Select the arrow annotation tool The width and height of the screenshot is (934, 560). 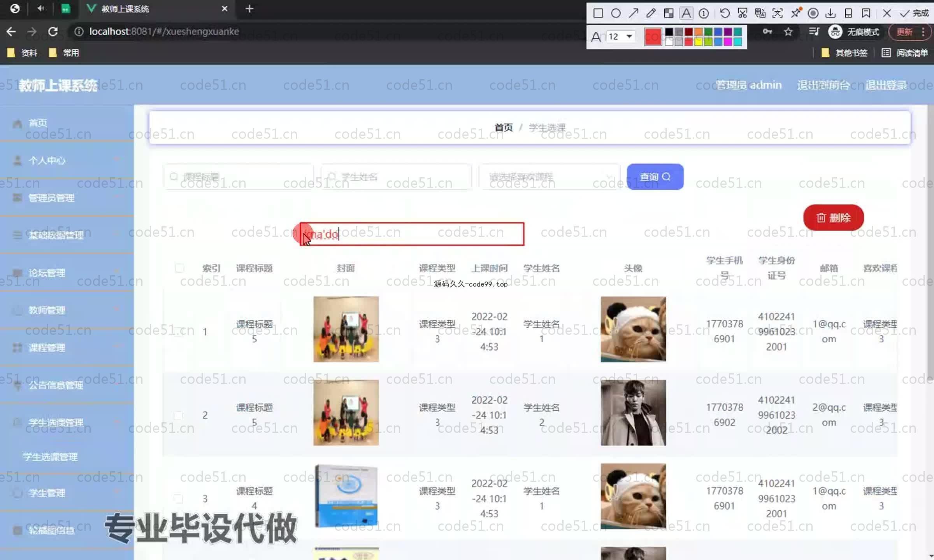633,14
